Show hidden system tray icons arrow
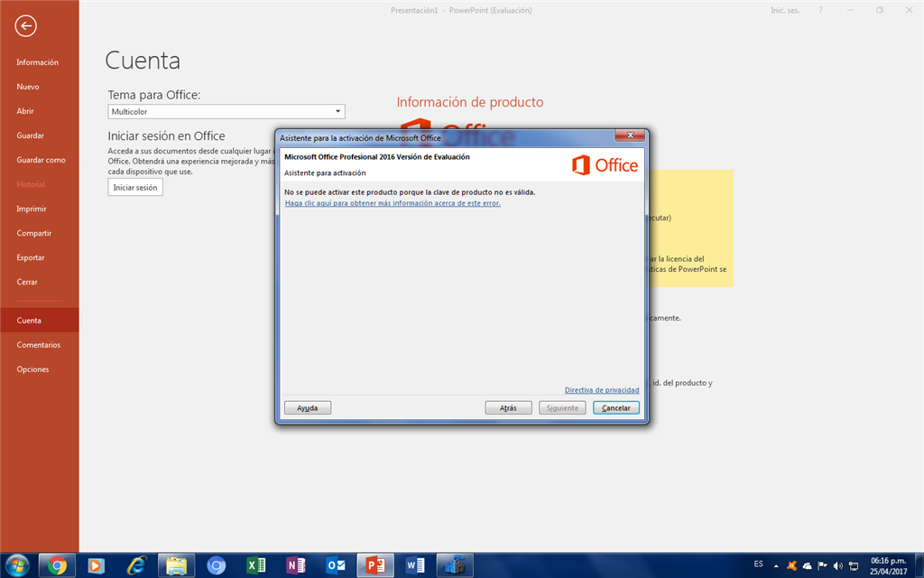 point(776,566)
